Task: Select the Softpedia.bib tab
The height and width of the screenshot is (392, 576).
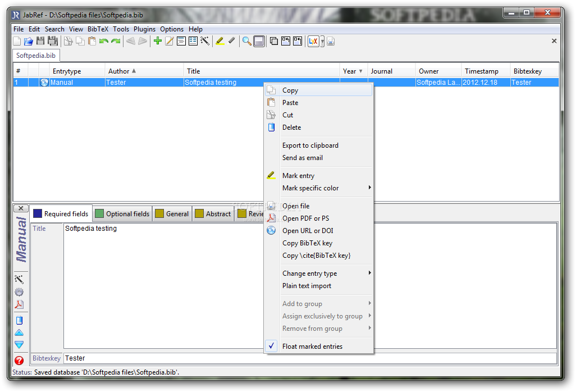Action: coord(36,56)
